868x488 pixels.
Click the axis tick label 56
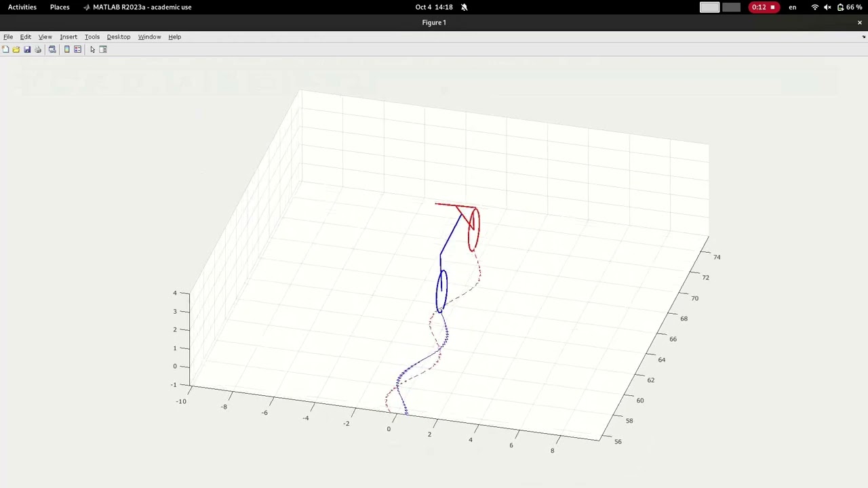click(618, 441)
